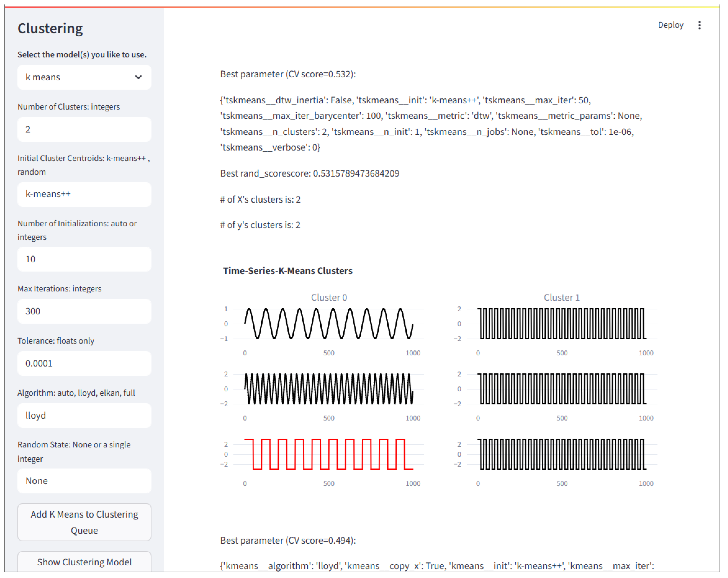Click the top square-wave plot under Cluster 1

point(562,324)
